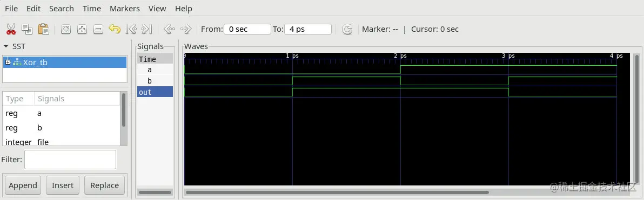Click the Time row in Signals pane

point(155,59)
